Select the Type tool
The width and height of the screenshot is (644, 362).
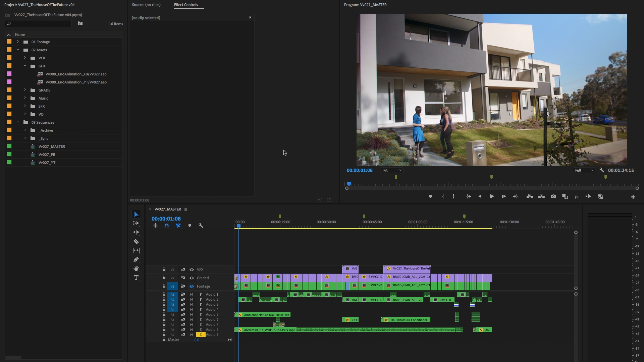point(136,278)
